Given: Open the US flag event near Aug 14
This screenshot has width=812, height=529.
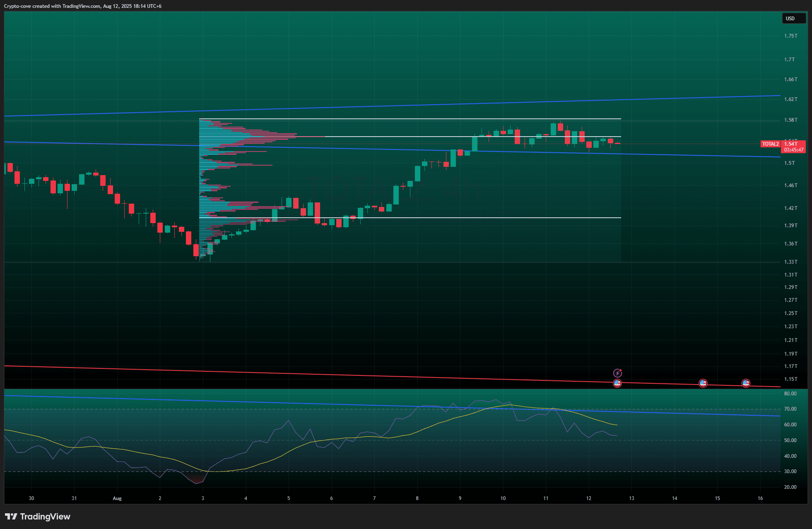Looking at the screenshot, I should pyautogui.click(x=703, y=383).
